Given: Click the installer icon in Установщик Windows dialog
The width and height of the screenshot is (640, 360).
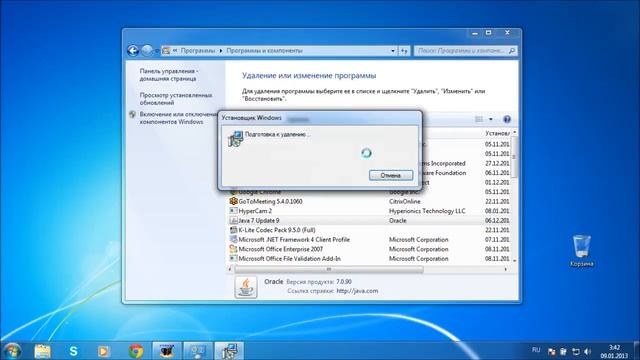Looking at the screenshot, I should click(236, 138).
